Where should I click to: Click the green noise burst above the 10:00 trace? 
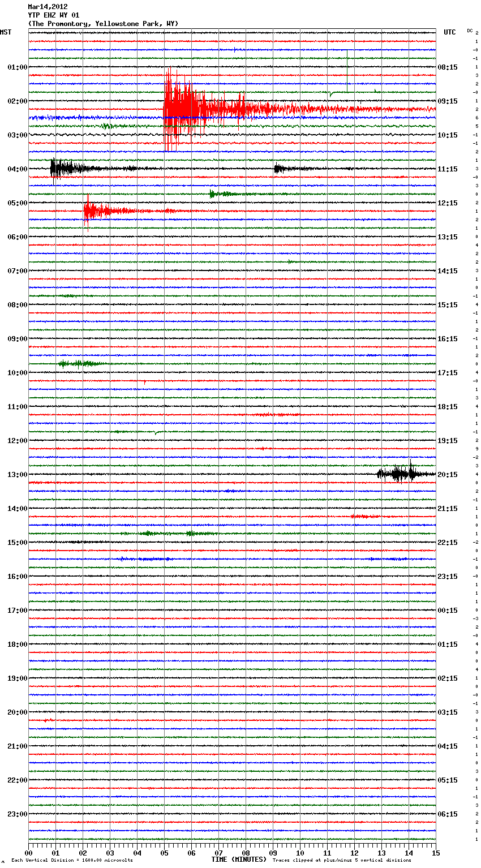80,363
